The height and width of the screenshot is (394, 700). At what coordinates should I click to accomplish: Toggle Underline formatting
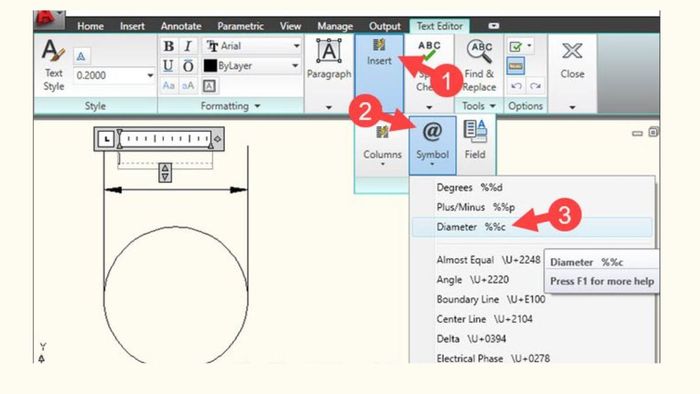(x=168, y=66)
